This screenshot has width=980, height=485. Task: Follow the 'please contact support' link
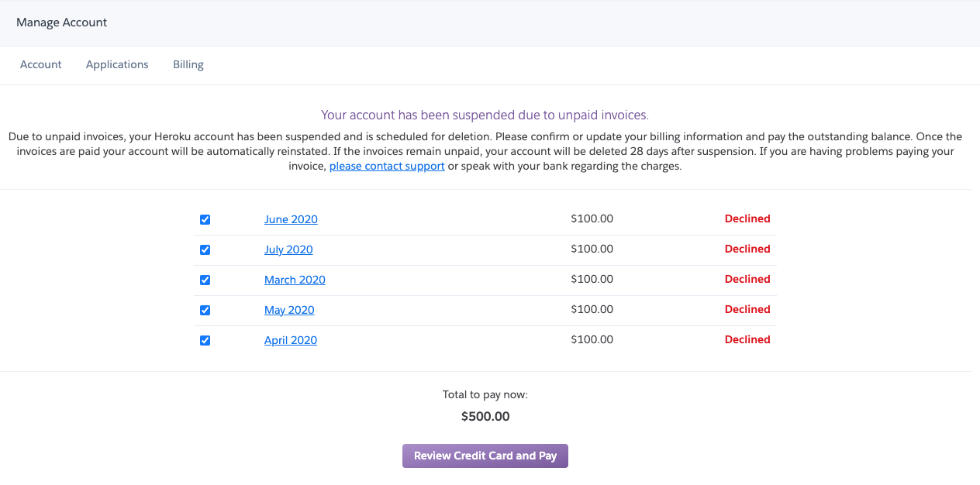(387, 167)
